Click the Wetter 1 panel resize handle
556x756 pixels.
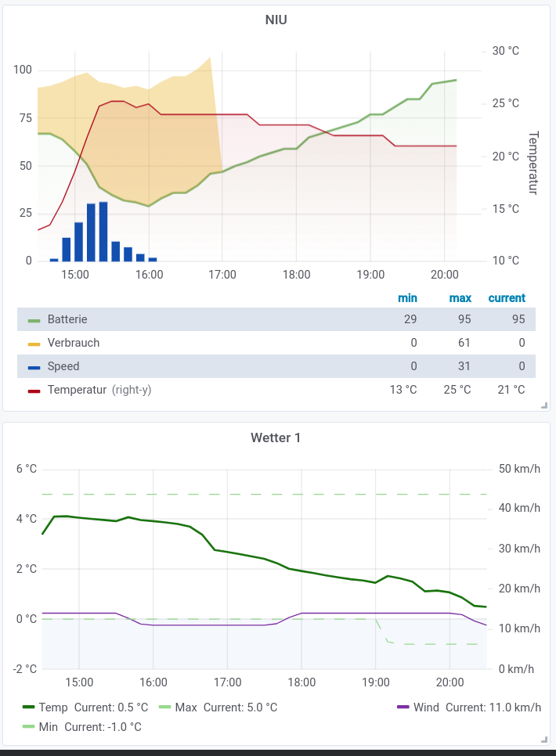[x=544, y=740]
